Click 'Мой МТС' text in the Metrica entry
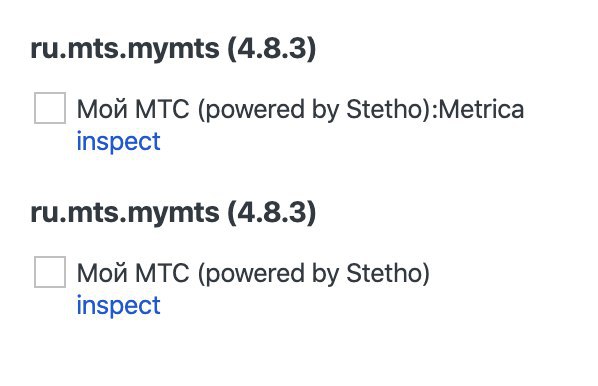This screenshot has height=386, width=598. tap(133, 109)
